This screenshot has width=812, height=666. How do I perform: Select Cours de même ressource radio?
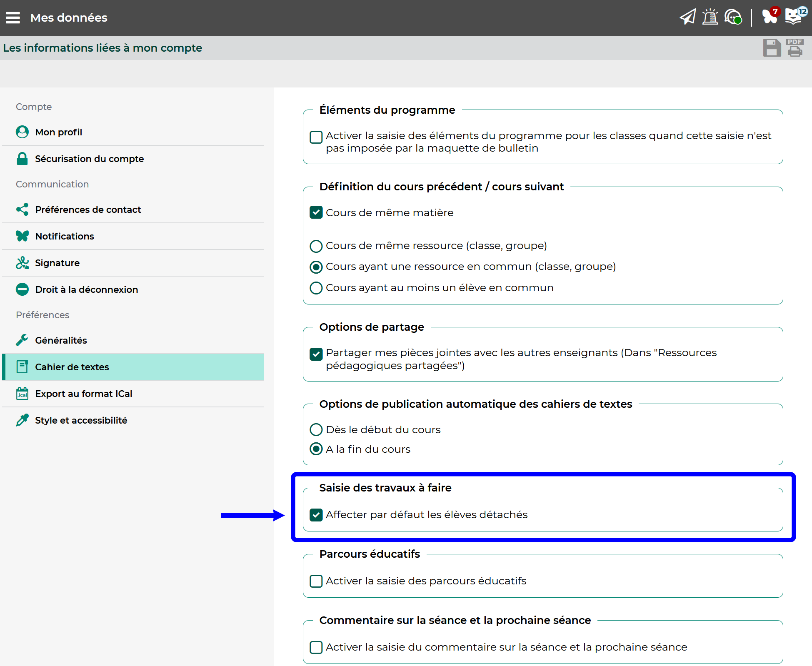tap(316, 246)
